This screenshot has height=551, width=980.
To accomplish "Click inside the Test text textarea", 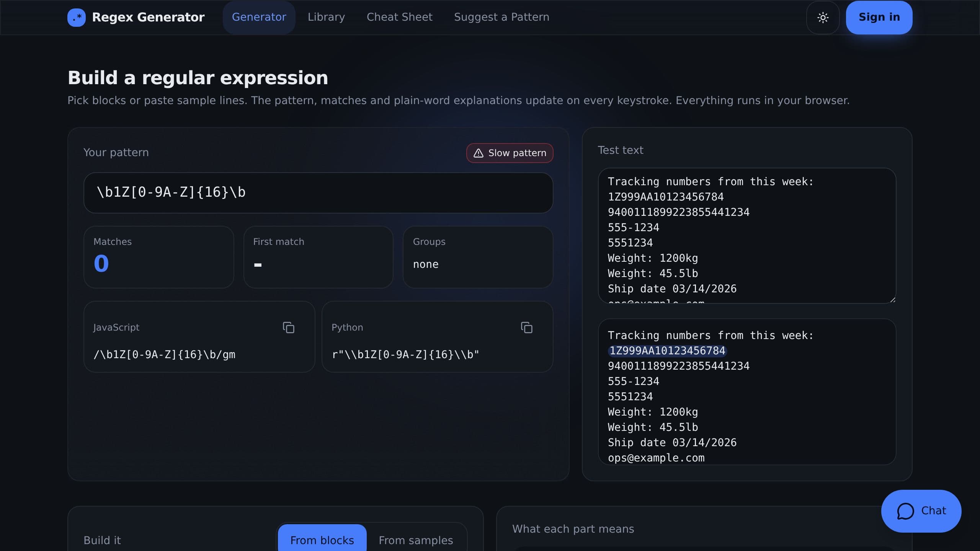I will 747,235.
